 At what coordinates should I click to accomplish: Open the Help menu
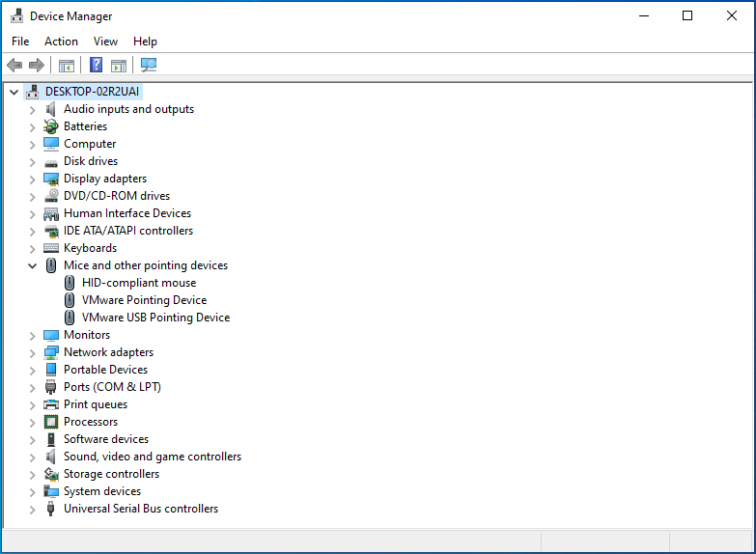point(145,42)
